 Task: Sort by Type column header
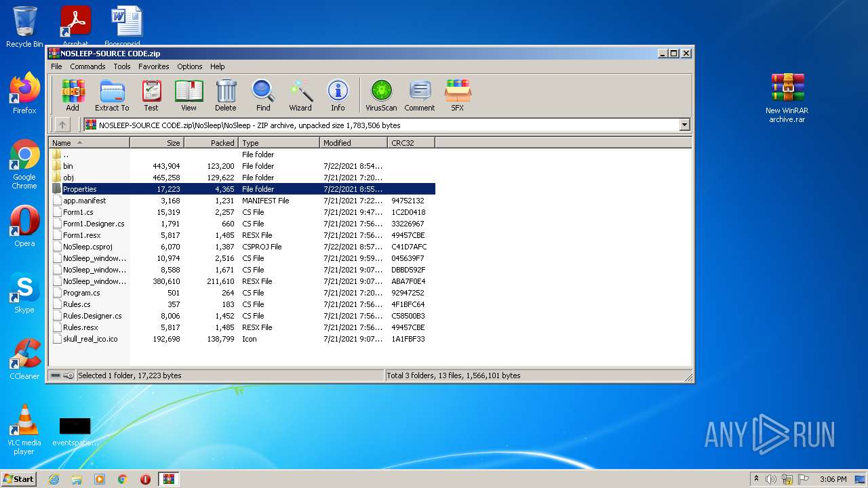279,142
